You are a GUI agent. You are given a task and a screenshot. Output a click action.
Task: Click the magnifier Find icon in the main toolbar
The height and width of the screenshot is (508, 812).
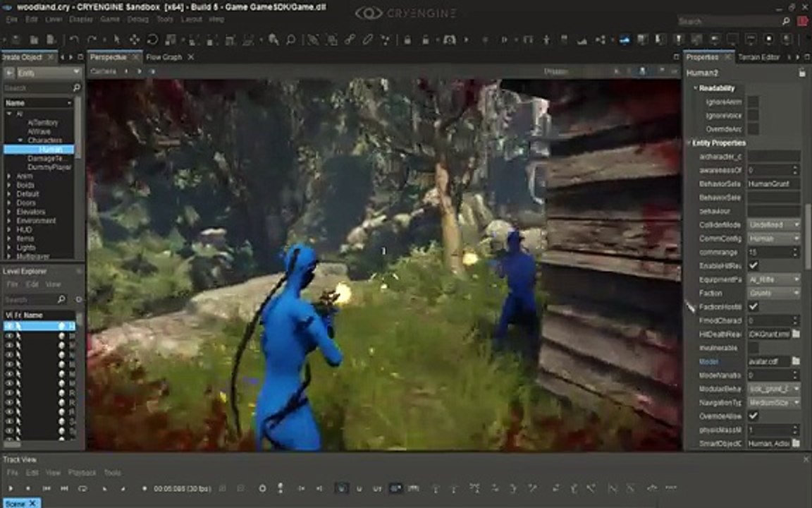pos(291,40)
